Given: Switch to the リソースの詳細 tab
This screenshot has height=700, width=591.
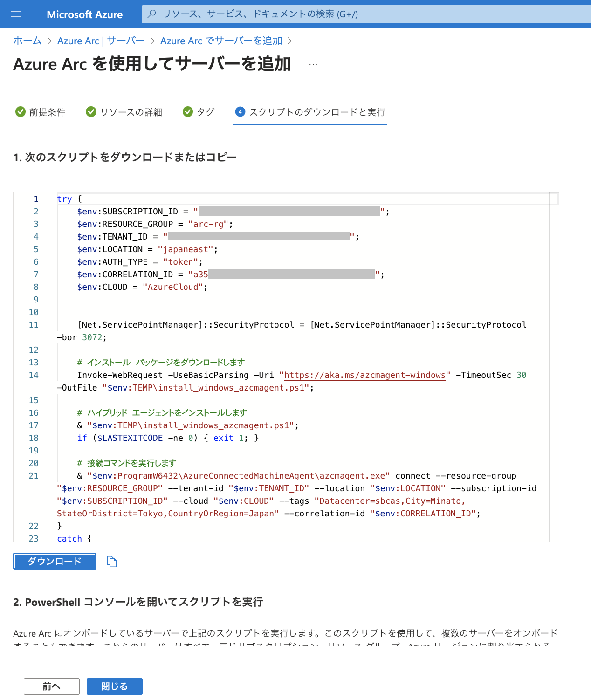Looking at the screenshot, I should tap(124, 112).
